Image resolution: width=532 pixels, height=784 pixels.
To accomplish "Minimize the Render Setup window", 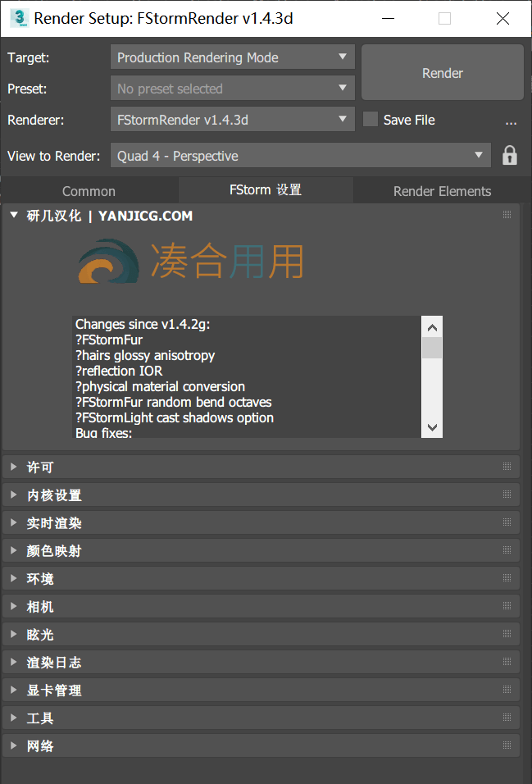I will click(x=388, y=19).
